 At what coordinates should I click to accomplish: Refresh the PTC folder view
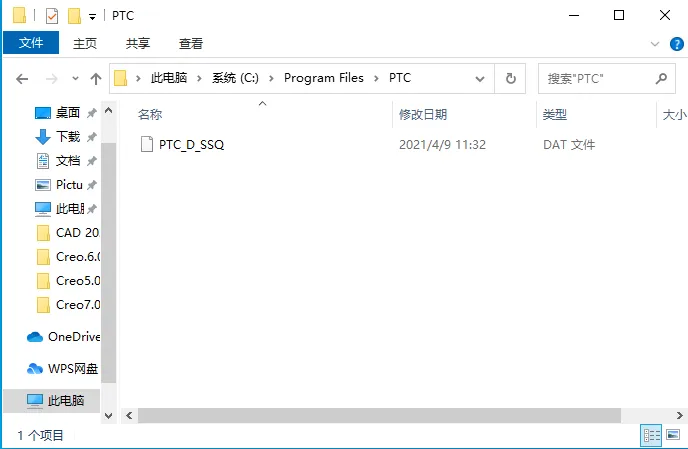510,79
